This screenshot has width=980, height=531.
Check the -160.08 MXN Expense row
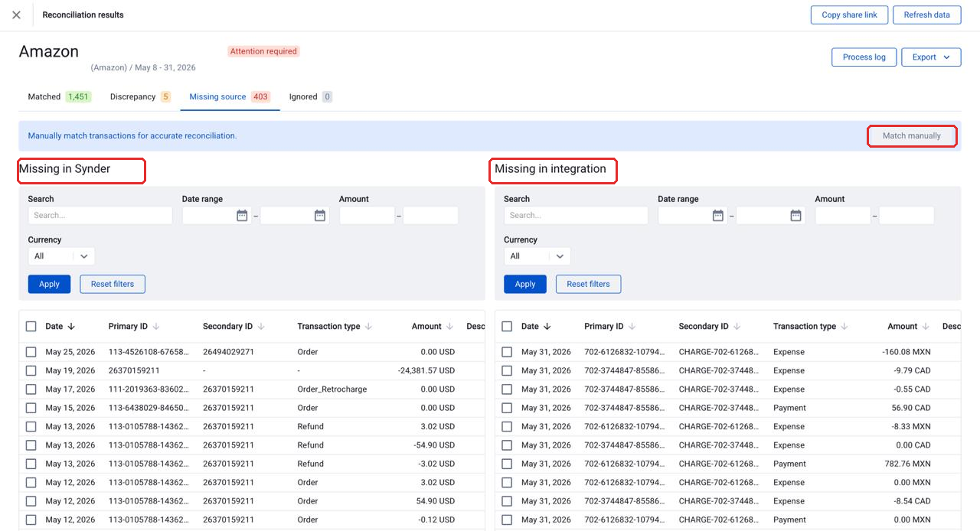click(x=507, y=352)
